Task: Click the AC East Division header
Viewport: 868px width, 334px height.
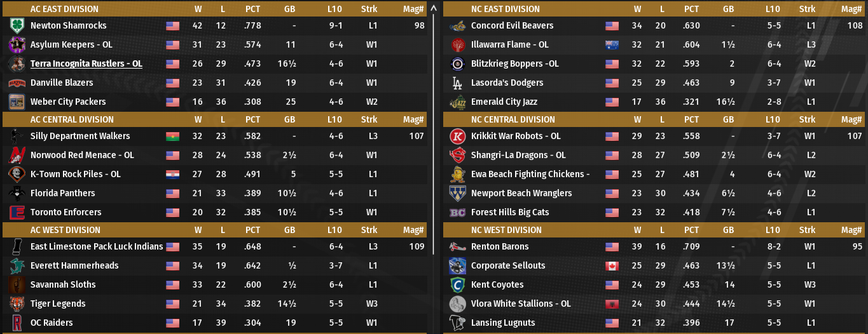Action: click(64, 9)
